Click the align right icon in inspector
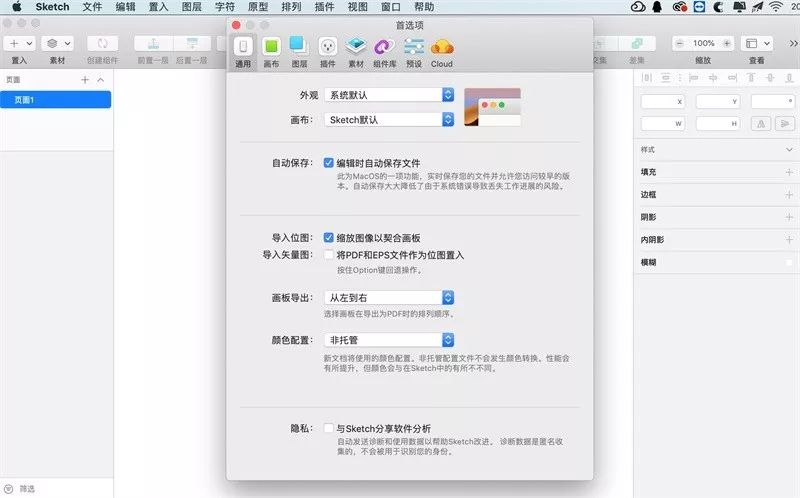This screenshot has width=800, height=498. click(x=732, y=78)
